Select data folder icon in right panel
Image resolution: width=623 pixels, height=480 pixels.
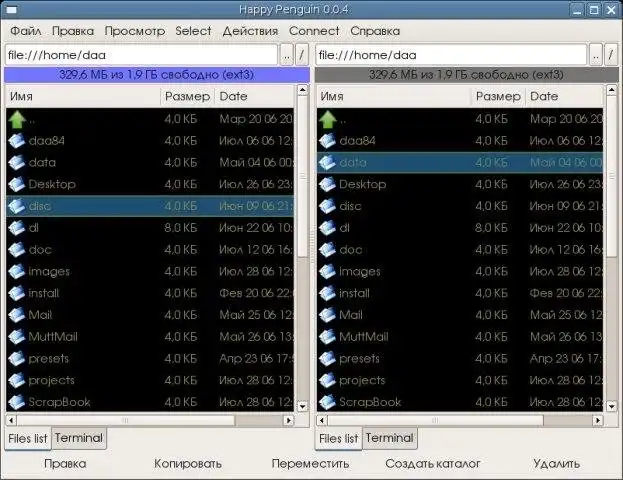[x=328, y=163]
